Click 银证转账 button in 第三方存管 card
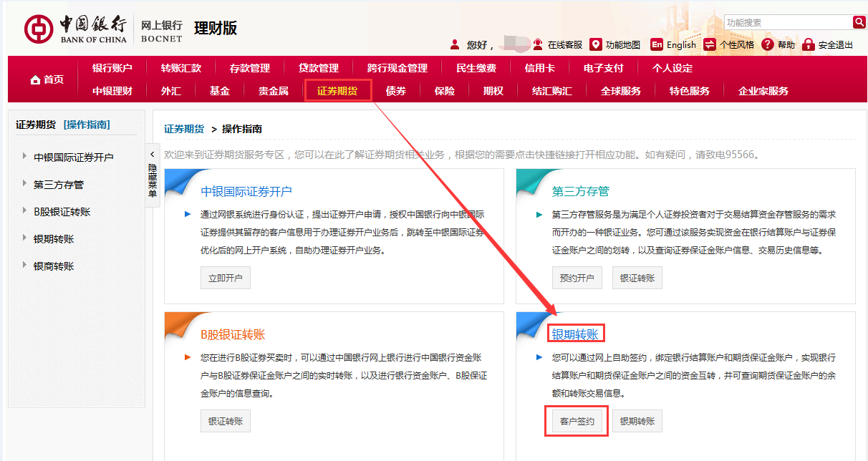The height and width of the screenshot is (461, 868). click(x=637, y=278)
